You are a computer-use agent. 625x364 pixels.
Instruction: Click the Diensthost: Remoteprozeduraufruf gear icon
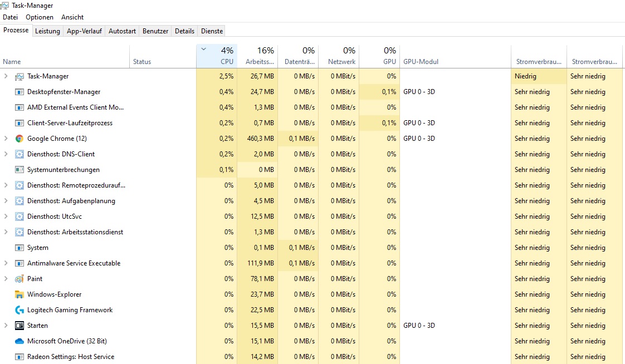(19, 185)
